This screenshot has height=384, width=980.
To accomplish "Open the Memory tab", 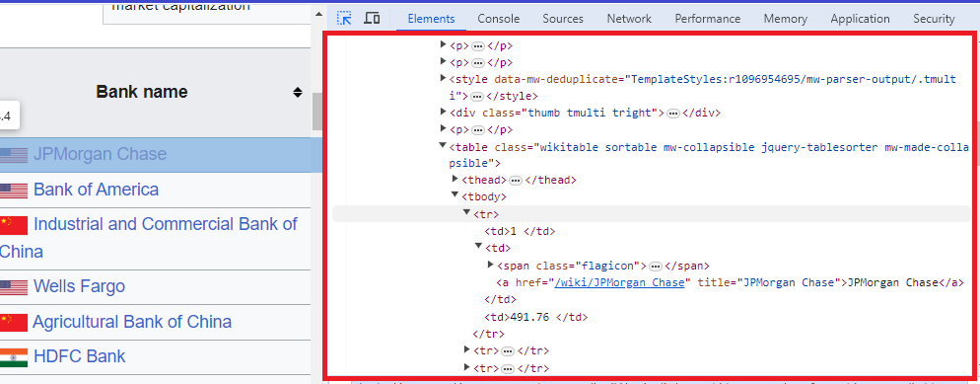I will [x=785, y=19].
